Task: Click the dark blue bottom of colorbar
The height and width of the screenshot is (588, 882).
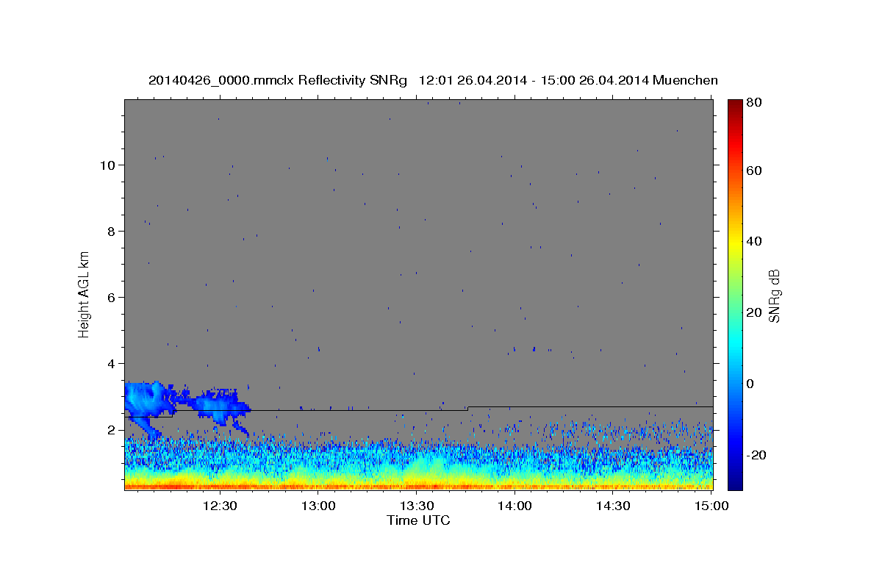Action: [x=734, y=481]
